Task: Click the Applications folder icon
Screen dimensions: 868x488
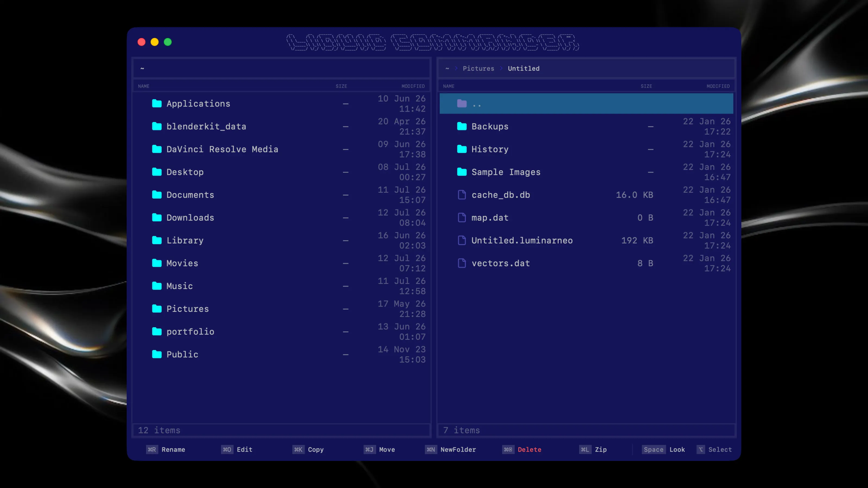Action: pos(157,103)
